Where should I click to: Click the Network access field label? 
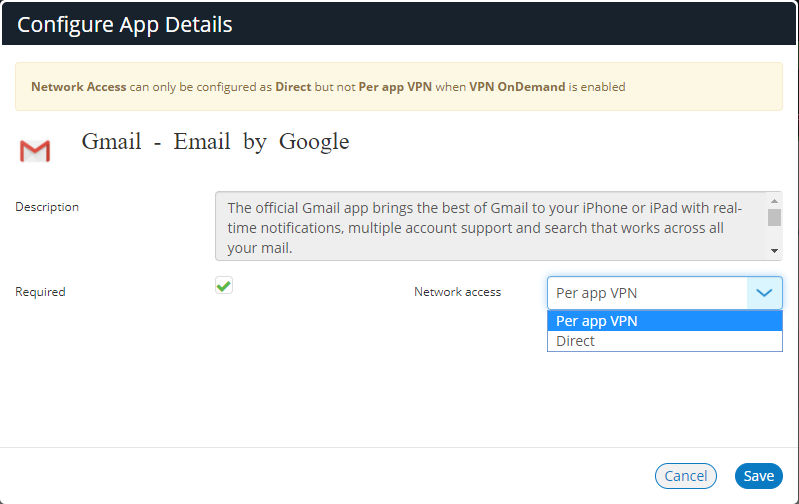pos(457,292)
